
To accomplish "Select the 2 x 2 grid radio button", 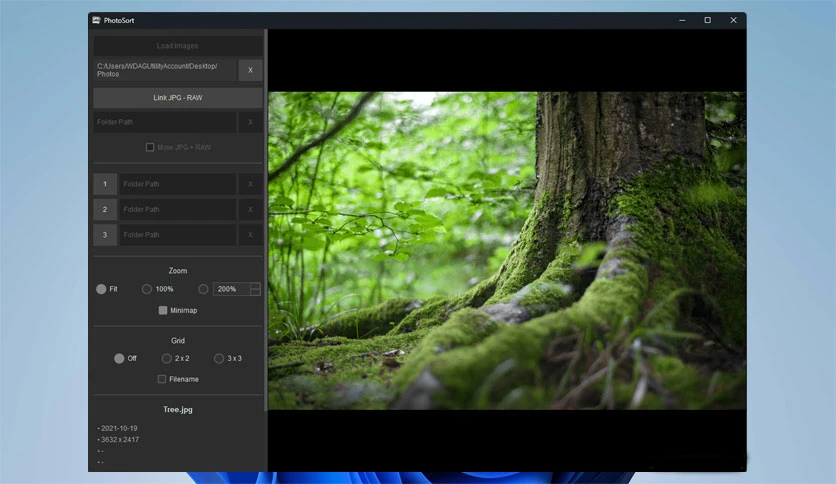I will click(166, 359).
